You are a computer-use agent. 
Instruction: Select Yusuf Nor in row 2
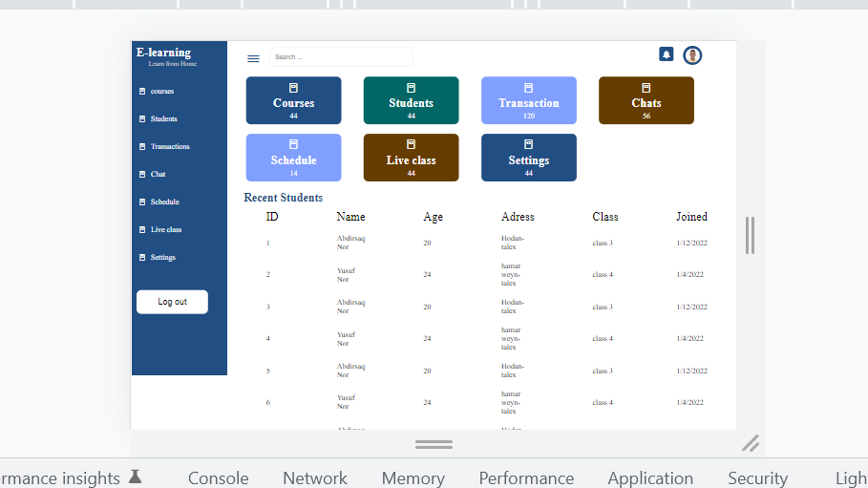click(346, 275)
